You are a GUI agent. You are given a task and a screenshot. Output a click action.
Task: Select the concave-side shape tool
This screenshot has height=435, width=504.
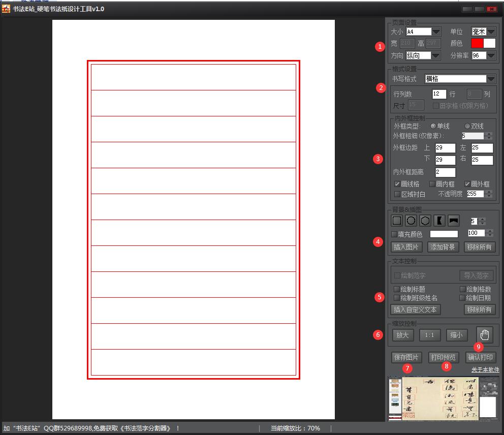pos(439,221)
